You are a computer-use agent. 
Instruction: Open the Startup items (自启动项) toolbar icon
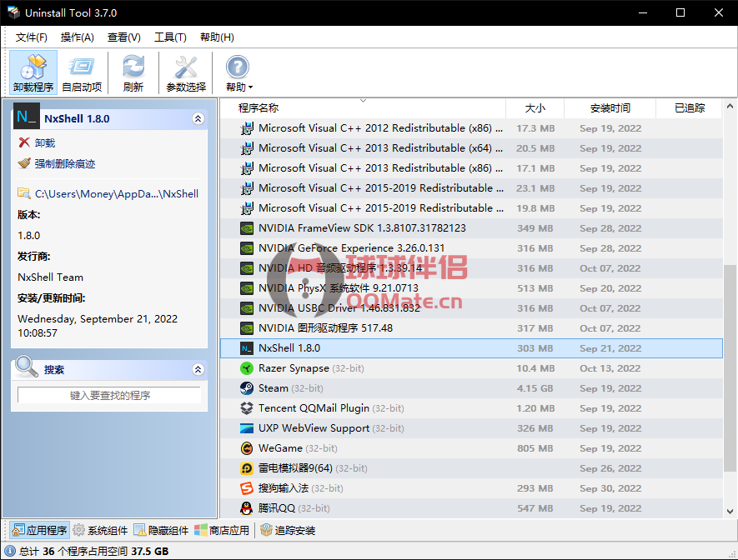click(x=82, y=72)
